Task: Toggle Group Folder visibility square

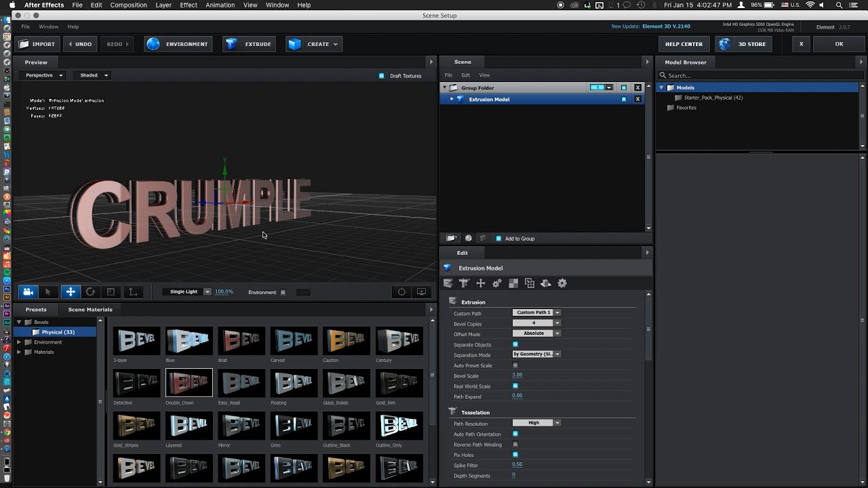Action: point(624,87)
